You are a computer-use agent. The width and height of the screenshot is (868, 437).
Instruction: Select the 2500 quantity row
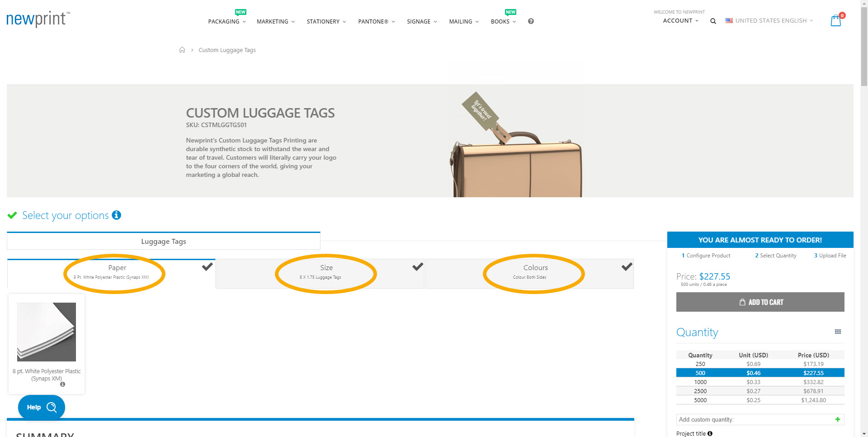(x=760, y=391)
